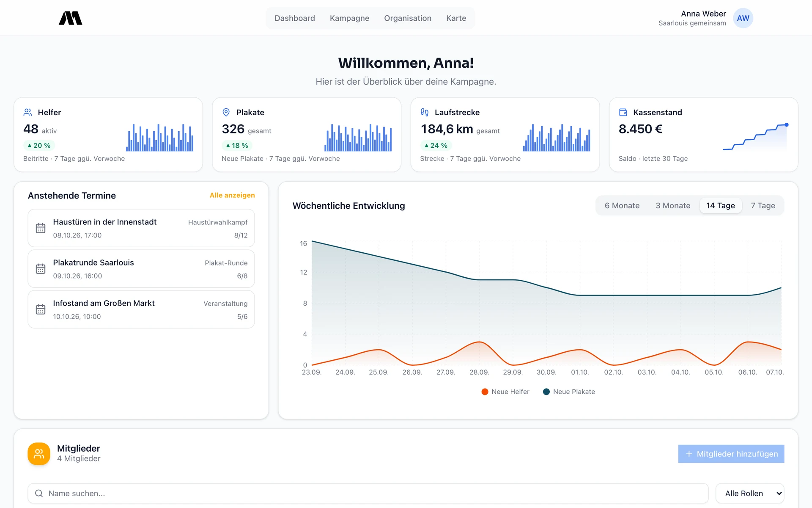812x508 pixels.
Task: Click the Helfer bar sparkline chart
Action: coord(160,138)
